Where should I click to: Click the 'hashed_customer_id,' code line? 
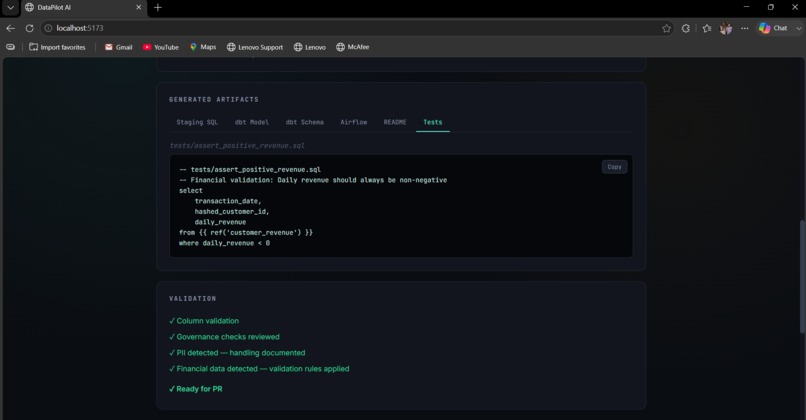pyautogui.click(x=232, y=211)
